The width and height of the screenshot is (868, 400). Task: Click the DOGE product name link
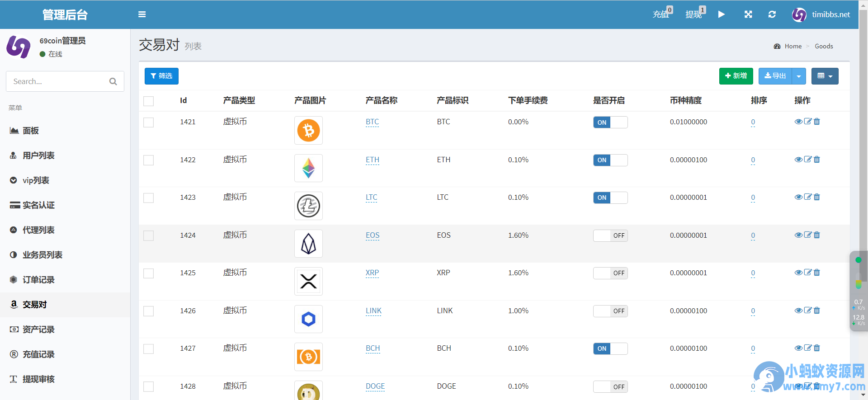tap(375, 386)
